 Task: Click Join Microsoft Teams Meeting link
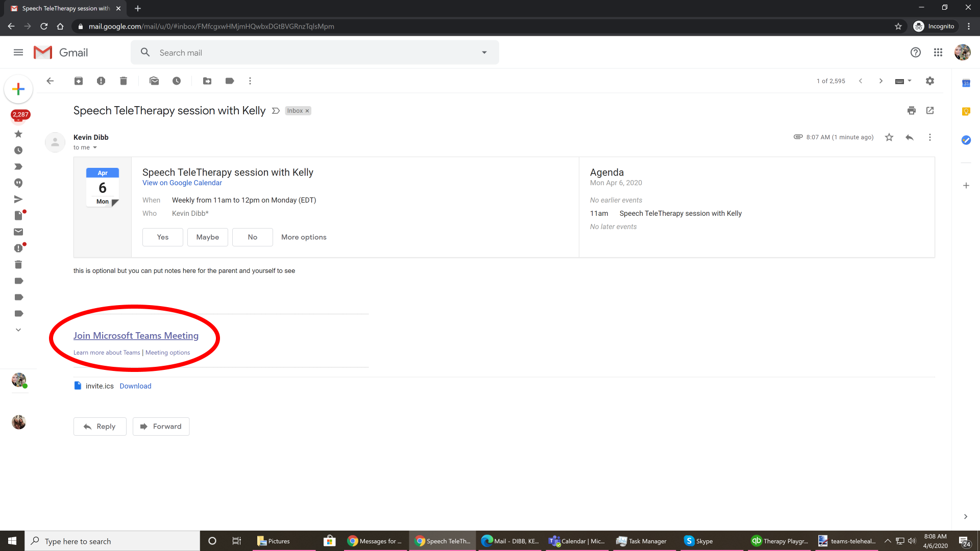point(136,336)
